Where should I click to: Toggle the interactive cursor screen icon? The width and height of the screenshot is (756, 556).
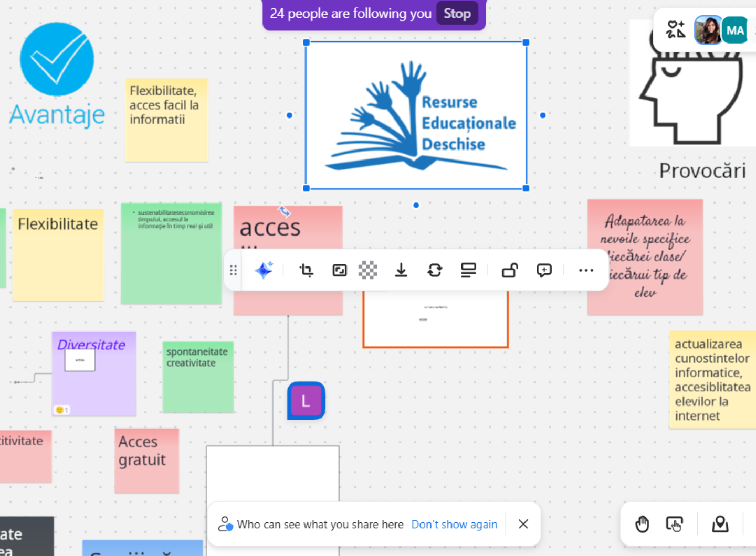(675, 524)
